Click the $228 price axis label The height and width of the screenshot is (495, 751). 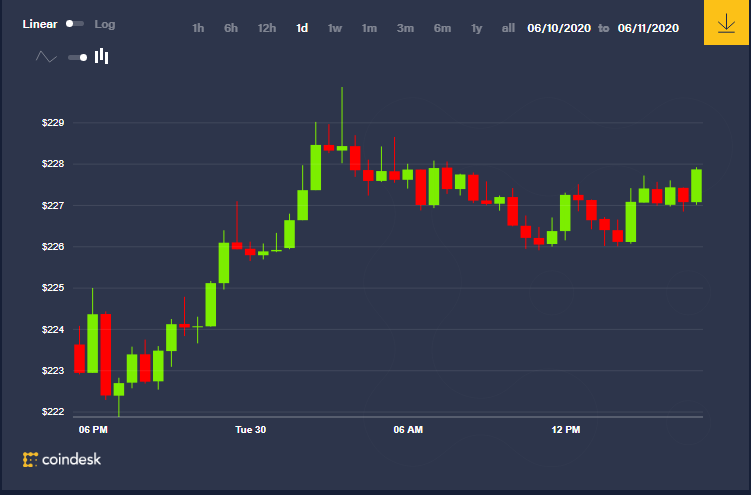click(53, 164)
